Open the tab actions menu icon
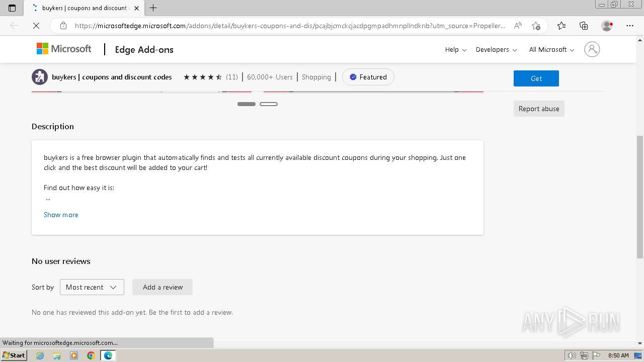 point(12,8)
